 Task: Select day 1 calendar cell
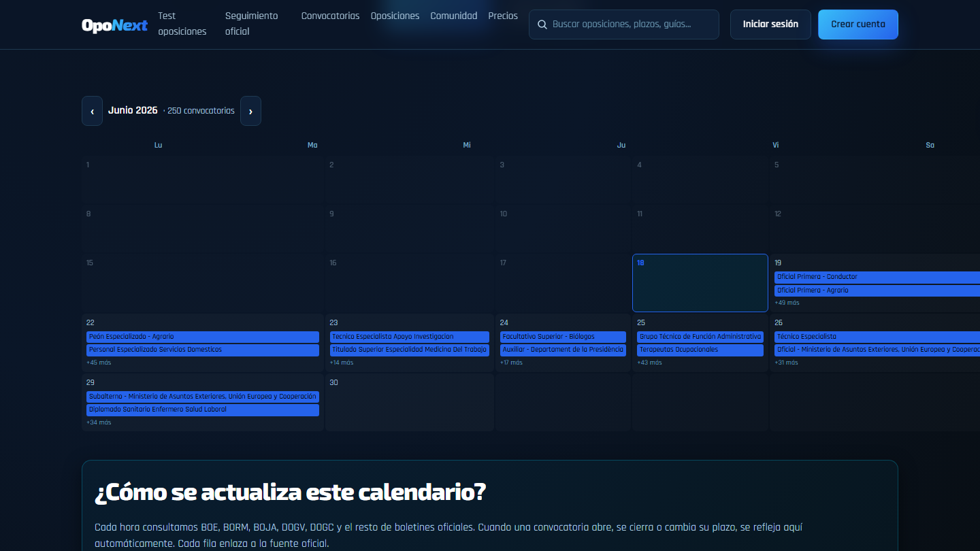[203, 179]
